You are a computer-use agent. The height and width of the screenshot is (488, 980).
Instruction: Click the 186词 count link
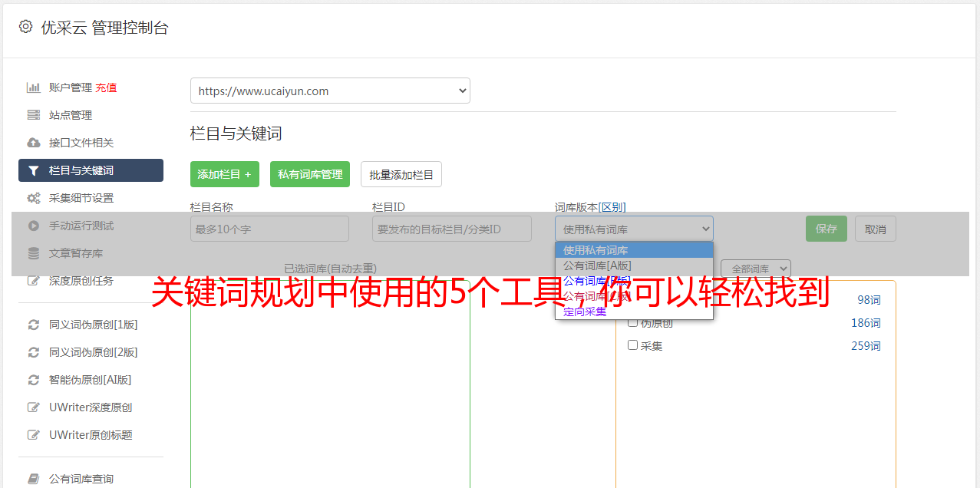point(866,323)
